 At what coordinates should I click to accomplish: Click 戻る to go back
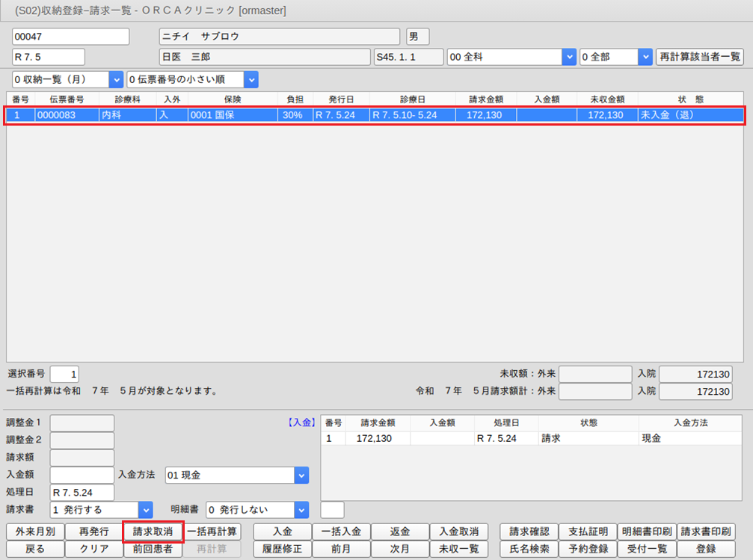tap(35, 550)
